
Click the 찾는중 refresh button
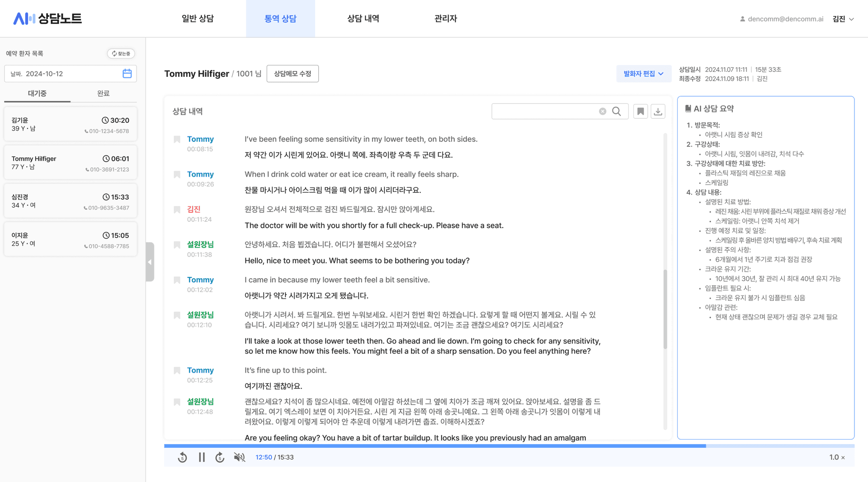tap(121, 54)
